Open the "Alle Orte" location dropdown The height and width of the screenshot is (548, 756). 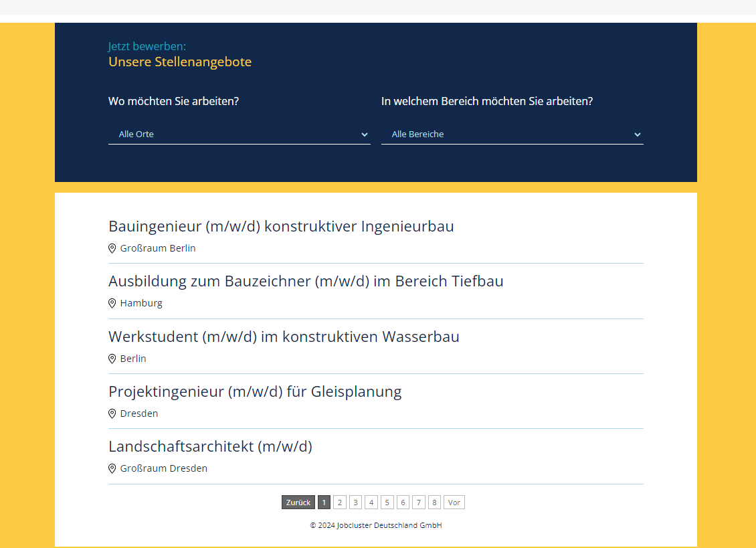[240, 134]
